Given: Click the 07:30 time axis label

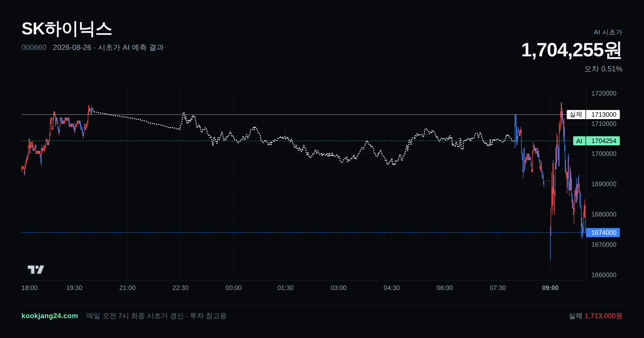Looking at the screenshot, I should tap(498, 288).
